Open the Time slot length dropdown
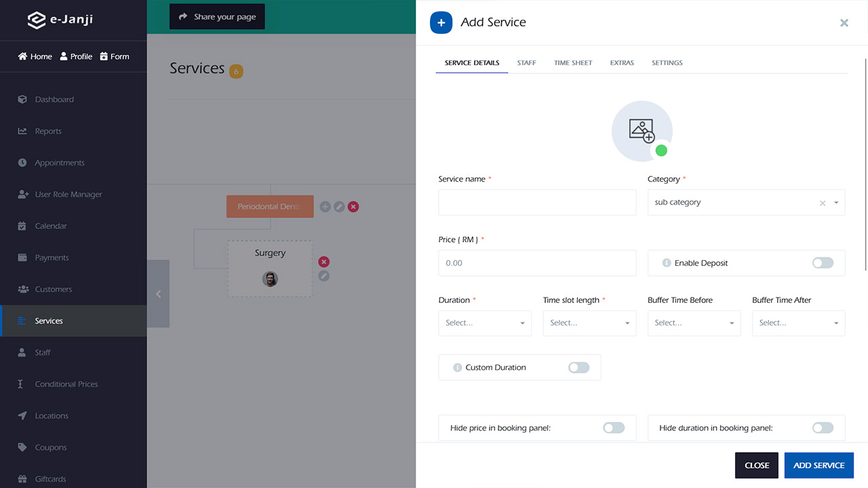Screen dimensions: 868x488 tap(589, 323)
